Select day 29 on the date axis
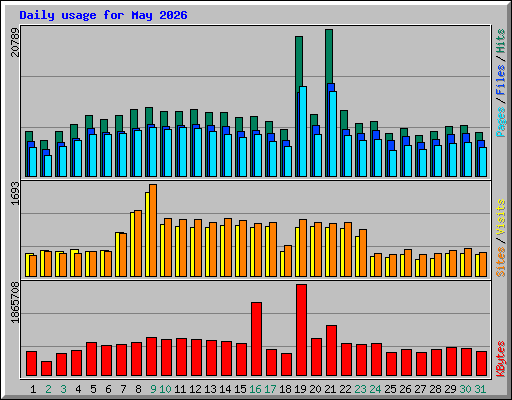 pyautogui.click(x=450, y=389)
